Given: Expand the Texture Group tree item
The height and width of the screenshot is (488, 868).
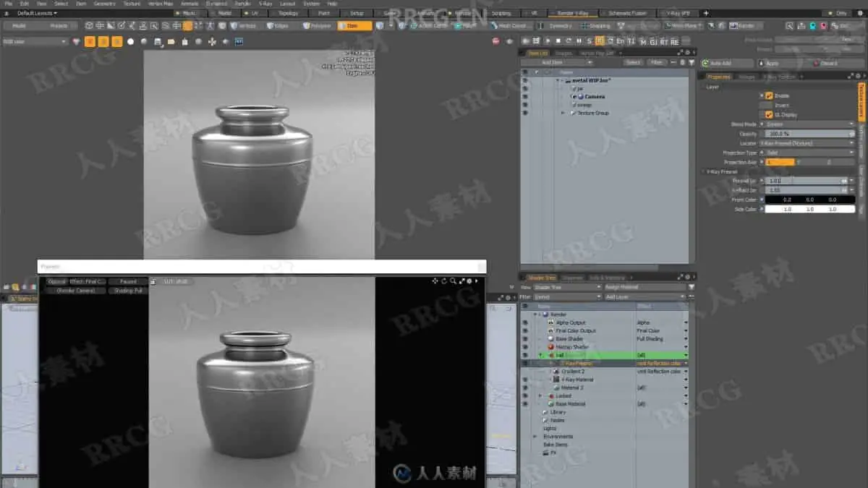Looking at the screenshot, I should pyautogui.click(x=563, y=113).
